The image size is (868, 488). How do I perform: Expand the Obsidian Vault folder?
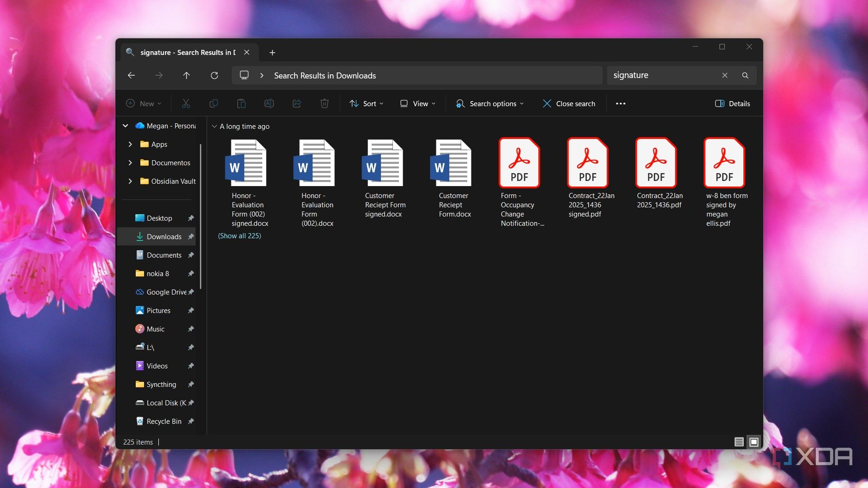coord(130,181)
